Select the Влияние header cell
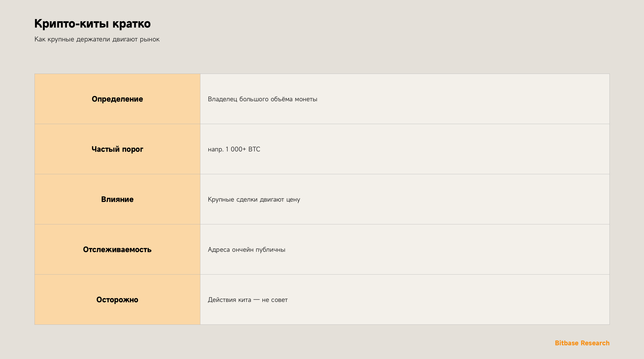The width and height of the screenshot is (644, 359). pos(117,199)
